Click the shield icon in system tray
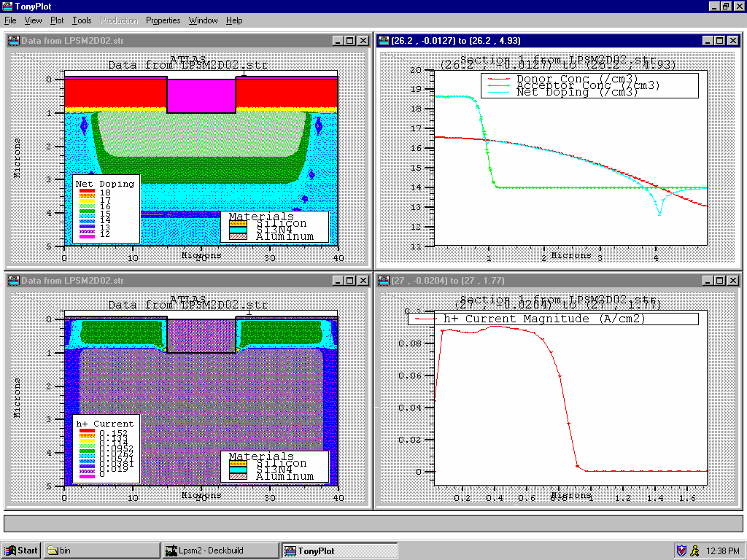The image size is (747, 560). click(682, 551)
